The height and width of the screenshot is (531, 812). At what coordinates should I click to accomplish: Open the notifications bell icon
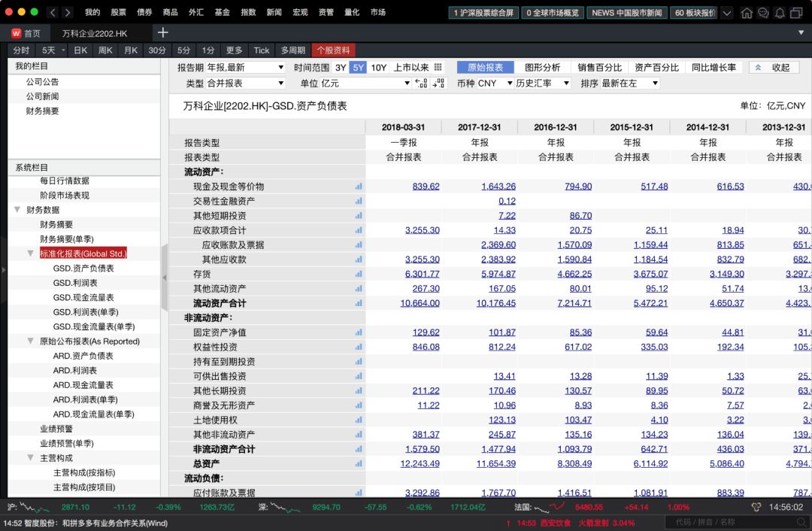click(780, 12)
